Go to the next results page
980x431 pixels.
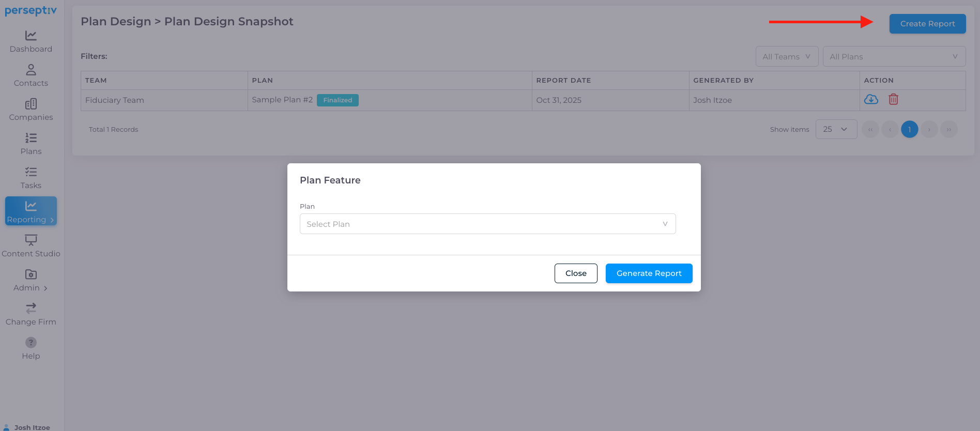(929, 129)
